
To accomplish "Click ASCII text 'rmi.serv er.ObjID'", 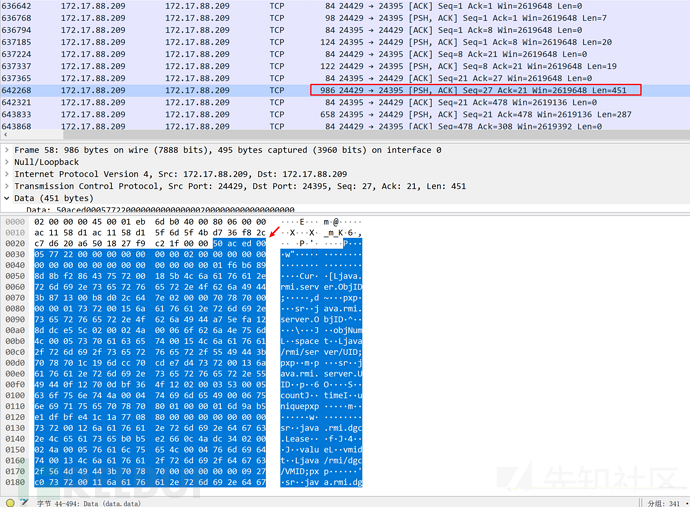I will click(x=321, y=287).
